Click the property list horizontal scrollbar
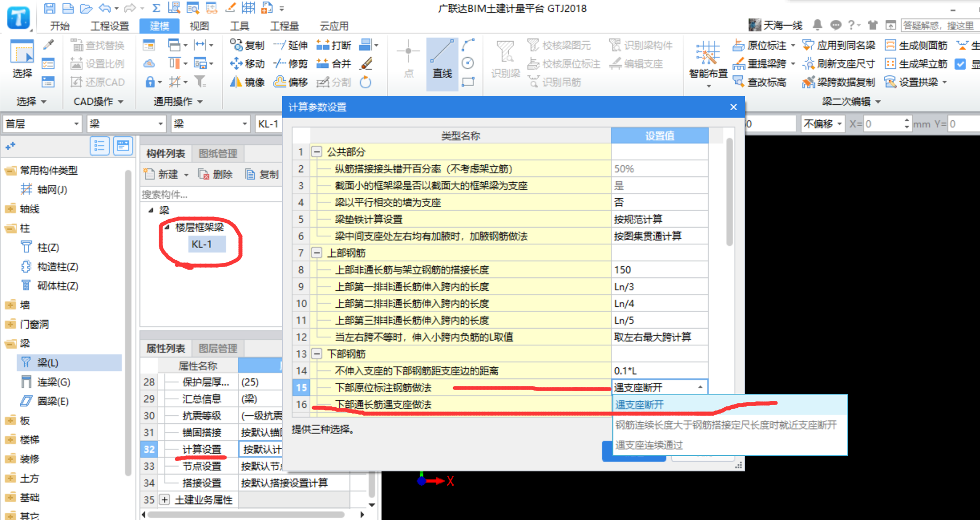The height and width of the screenshot is (520, 980). (x=246, y=515)
